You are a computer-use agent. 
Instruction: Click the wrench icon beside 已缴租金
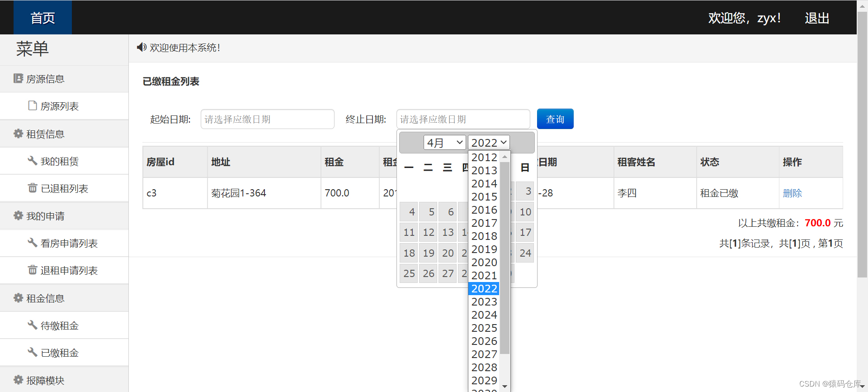33,352
